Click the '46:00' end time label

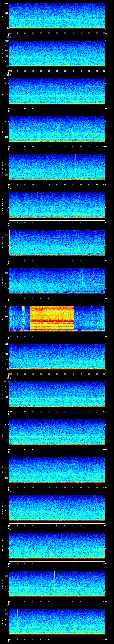click(105, 639)
